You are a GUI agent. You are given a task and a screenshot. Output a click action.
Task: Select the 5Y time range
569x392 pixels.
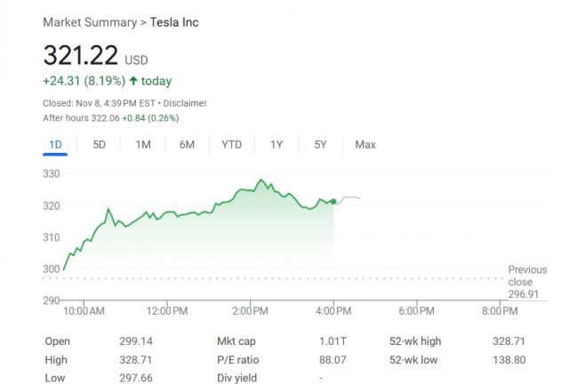tap(321, 144)
